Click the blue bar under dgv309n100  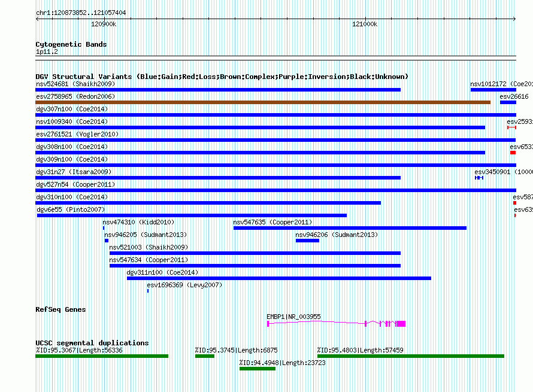275,165
